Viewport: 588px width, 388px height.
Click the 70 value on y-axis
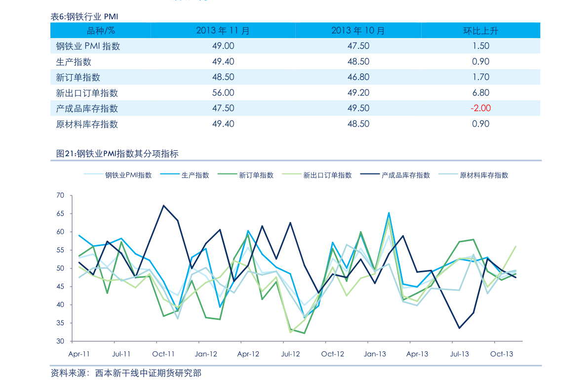tap(60, 196)
